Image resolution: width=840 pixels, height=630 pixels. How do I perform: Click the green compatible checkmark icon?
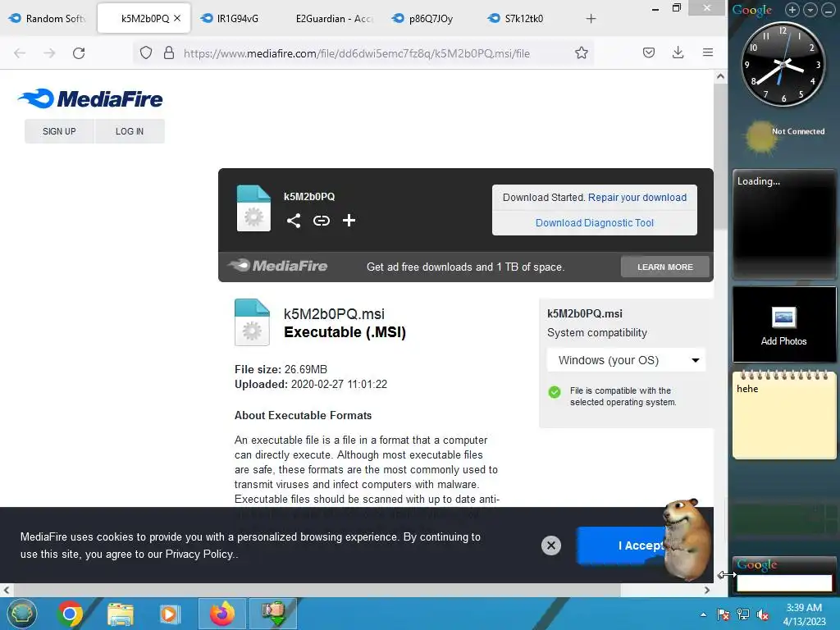click(x=555, y=392)
